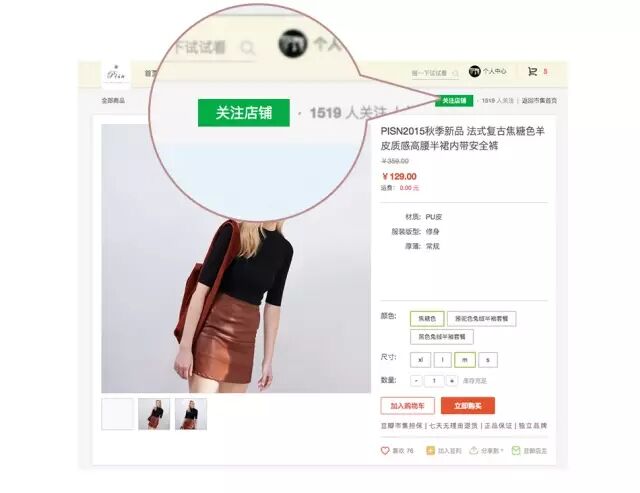Click the share upload icon
Viewport: 640px width, 493px height.
(473, 451)
